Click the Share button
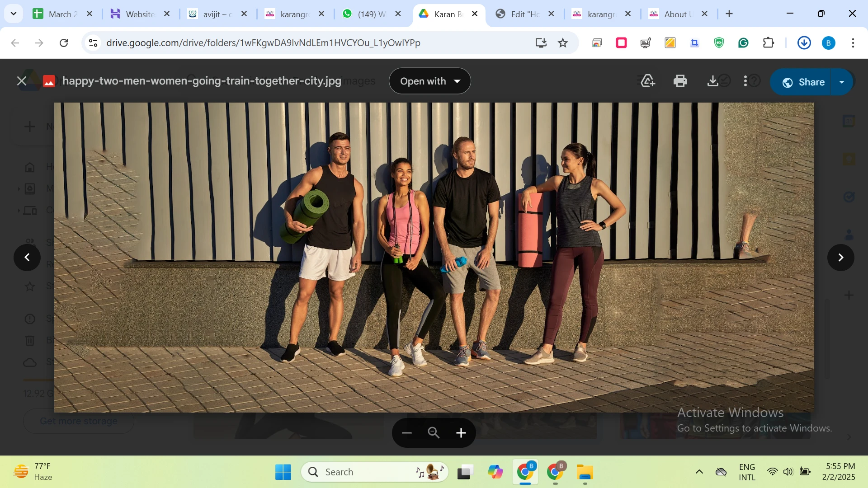Viewport: 868px width, 488px height. [803, 82]
